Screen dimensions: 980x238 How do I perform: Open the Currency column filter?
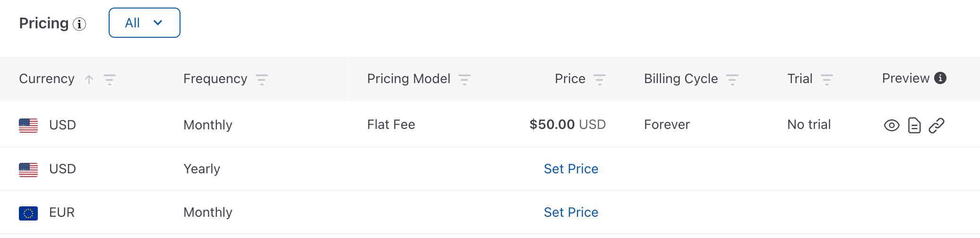(x=110, y=79)
